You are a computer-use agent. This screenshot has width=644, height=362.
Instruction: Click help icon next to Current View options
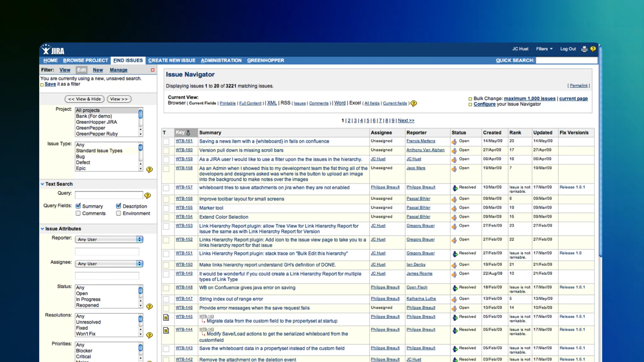tap(414, 103)
